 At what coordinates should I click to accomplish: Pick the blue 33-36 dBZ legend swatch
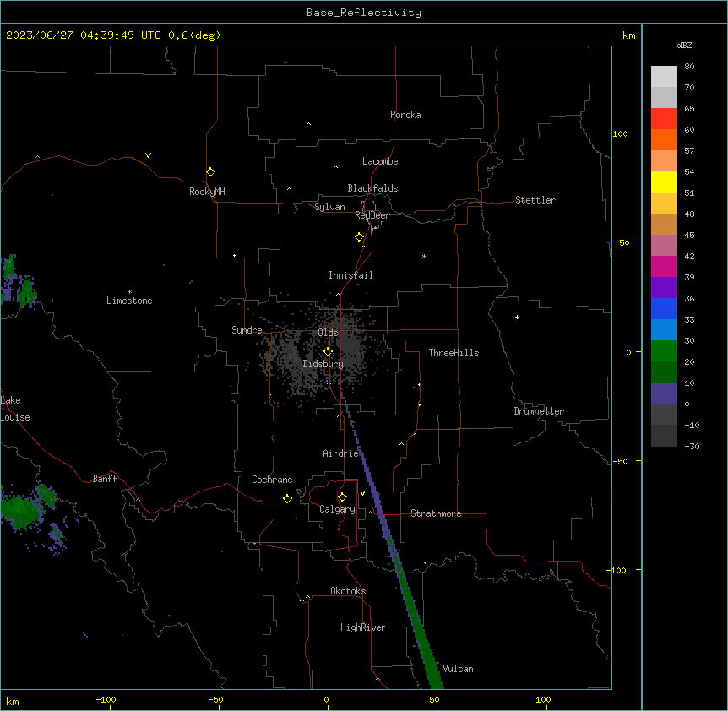pos(664,308)
